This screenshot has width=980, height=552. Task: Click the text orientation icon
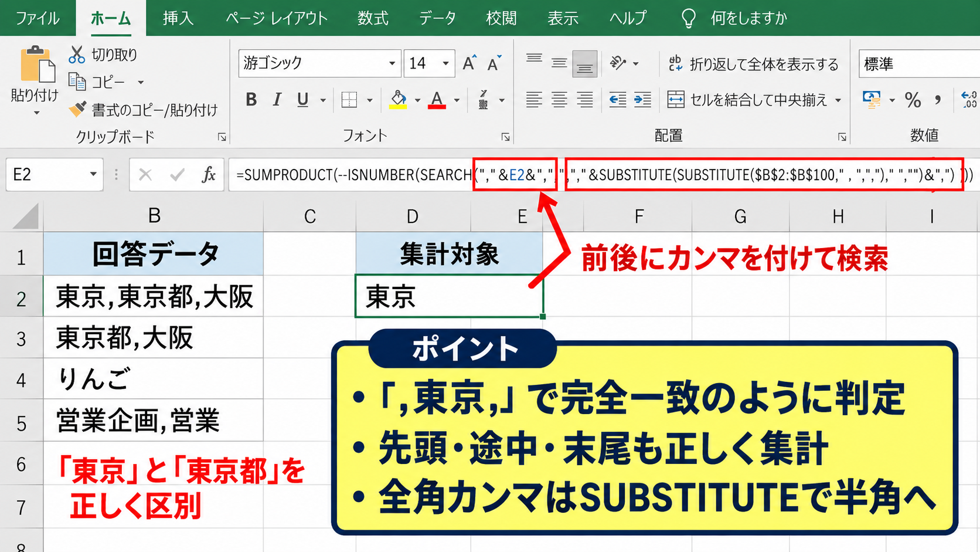[x=618, y=63]
